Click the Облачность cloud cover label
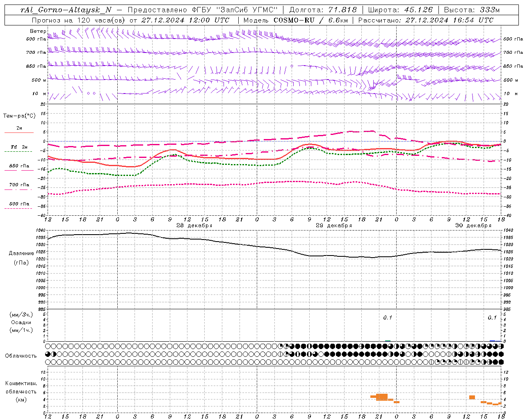This screenshot has width=525, height=420. pyautogui.click(x=21, y=356)
